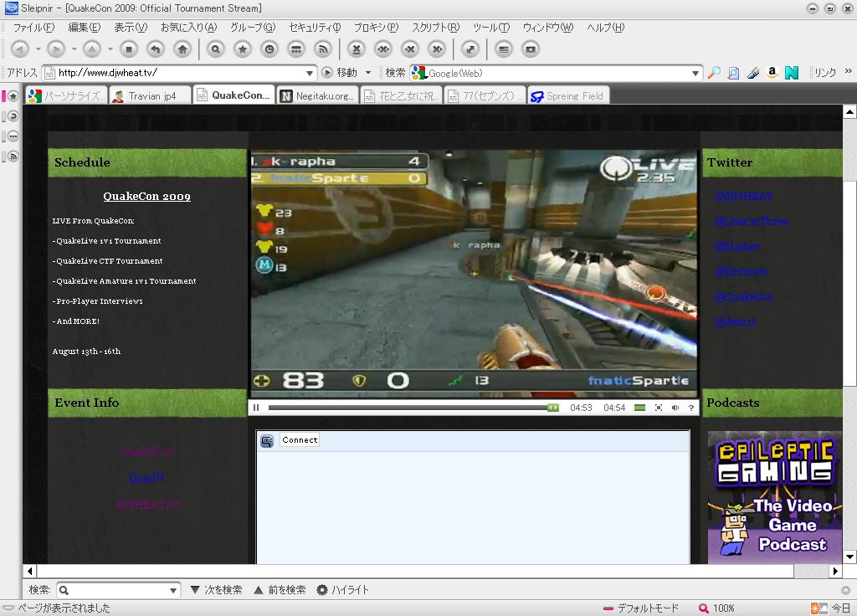Click the vertical scrollbar down arrow

tap(849, 557)
